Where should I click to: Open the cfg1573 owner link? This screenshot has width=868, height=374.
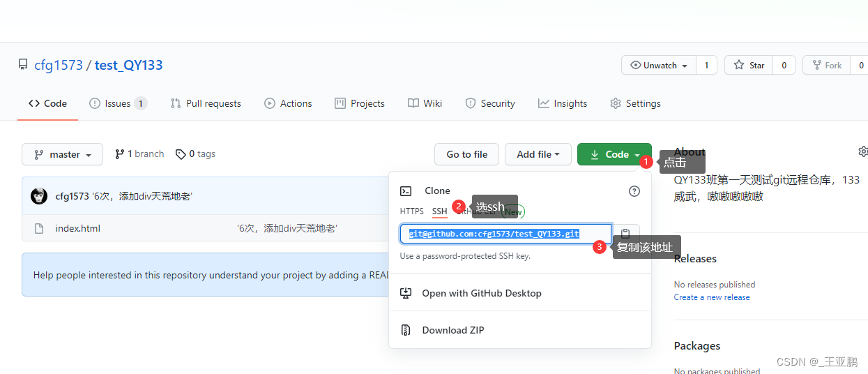point(58,65)
